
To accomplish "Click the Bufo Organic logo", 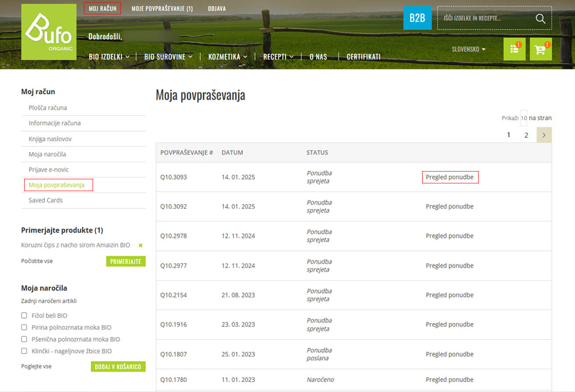I will [x=49, y=32].
